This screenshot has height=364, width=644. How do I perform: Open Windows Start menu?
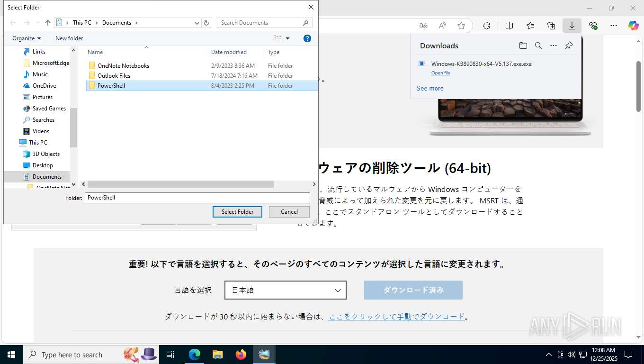click(11, 355)
